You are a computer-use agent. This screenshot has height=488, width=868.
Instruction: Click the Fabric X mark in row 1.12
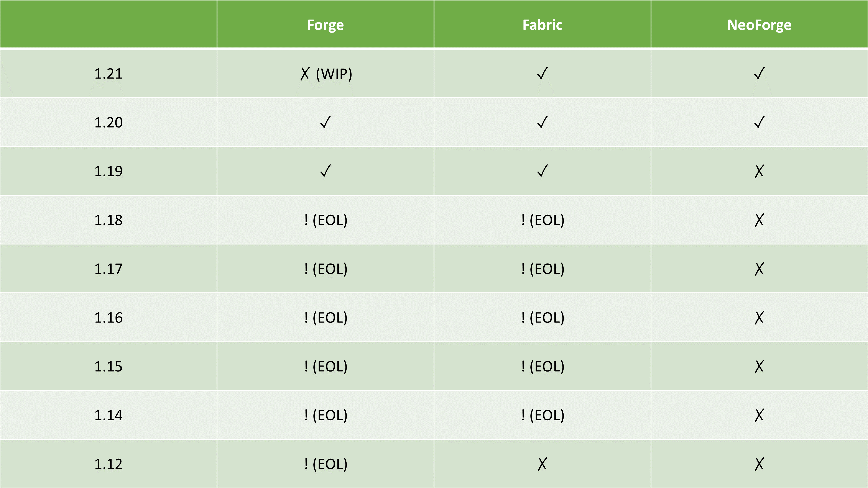[x=542, y=464]
